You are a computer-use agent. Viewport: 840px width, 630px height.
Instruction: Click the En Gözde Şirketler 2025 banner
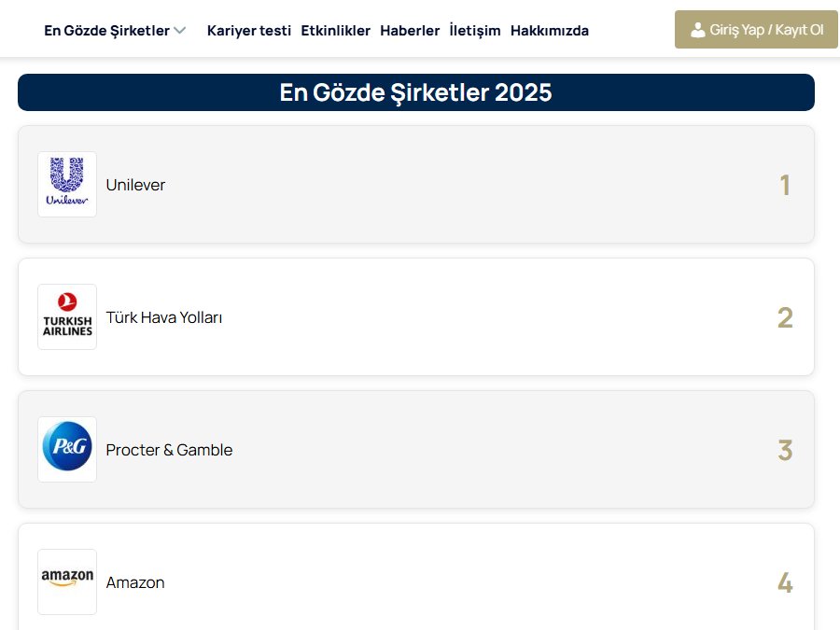pyautogui.click(x=415, y=92)
